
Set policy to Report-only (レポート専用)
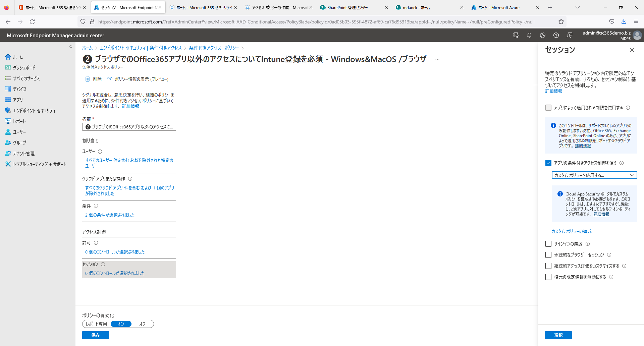coord(96,324)
